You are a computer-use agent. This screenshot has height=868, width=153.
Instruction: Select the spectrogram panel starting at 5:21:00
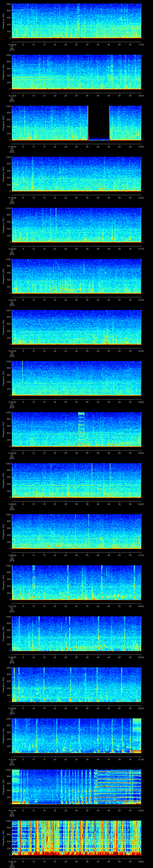coord(77,276)
